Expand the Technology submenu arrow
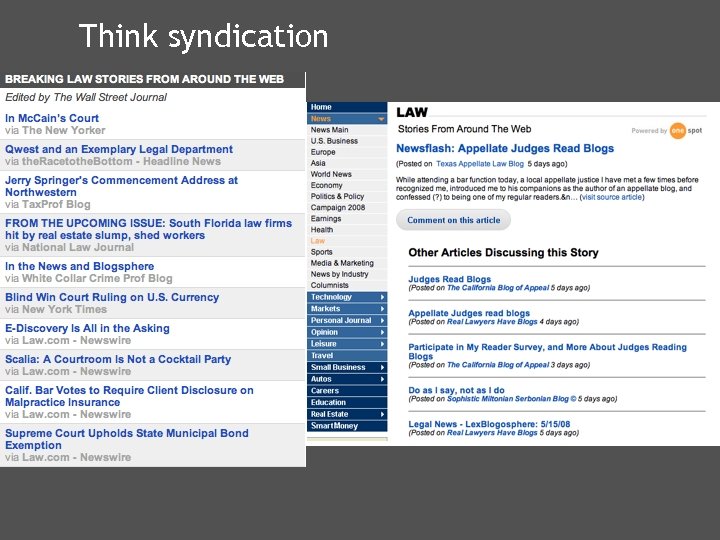 coord(382,297)
